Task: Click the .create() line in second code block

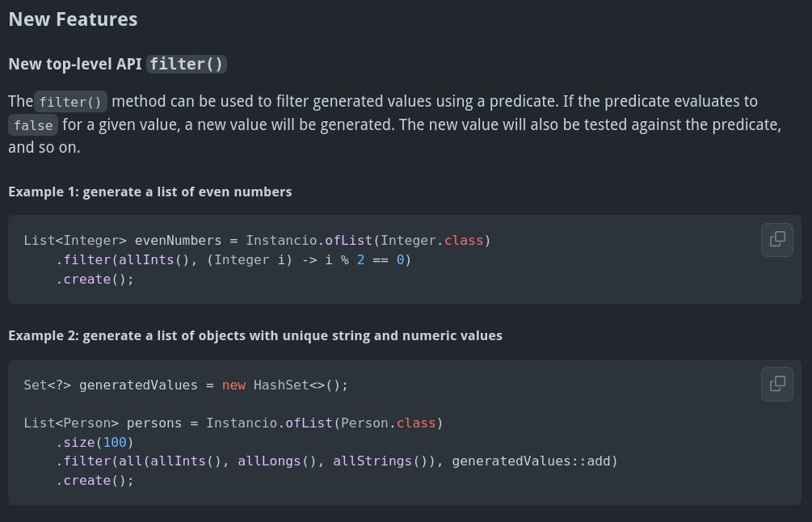Action: pos(95,481)
